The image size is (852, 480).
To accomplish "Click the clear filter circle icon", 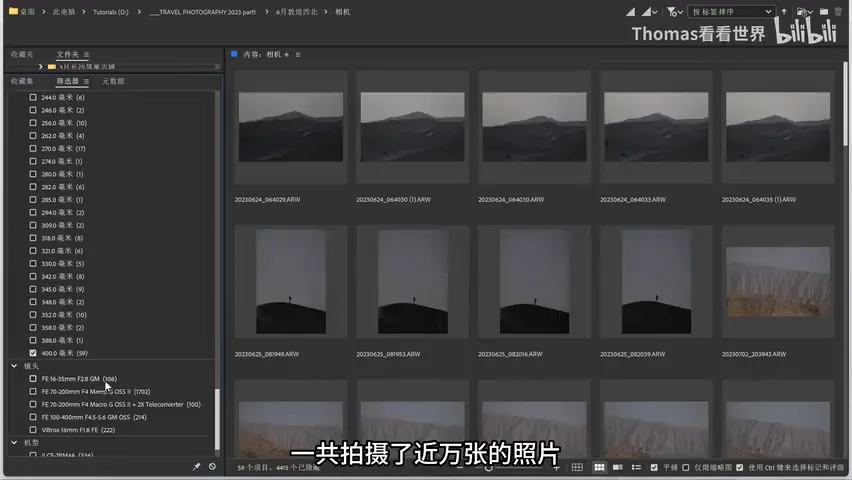I will [212, 466].
